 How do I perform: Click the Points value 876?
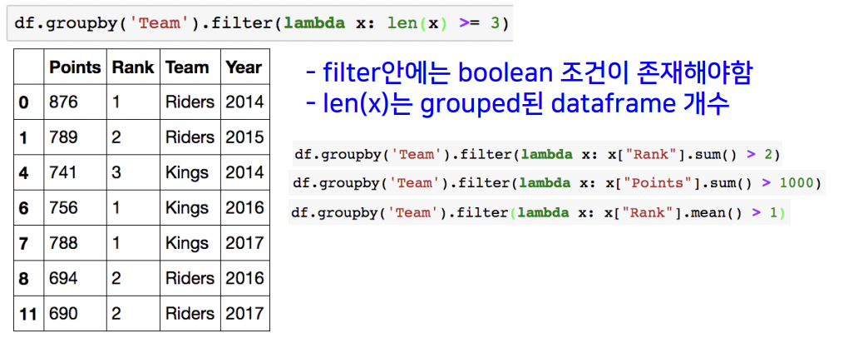coord(64,102)
